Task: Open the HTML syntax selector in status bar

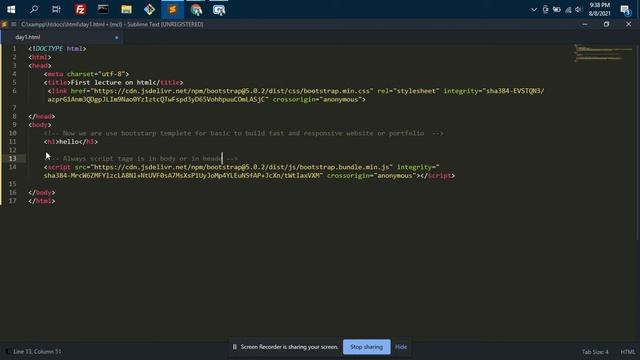Action: pos(628,352)
